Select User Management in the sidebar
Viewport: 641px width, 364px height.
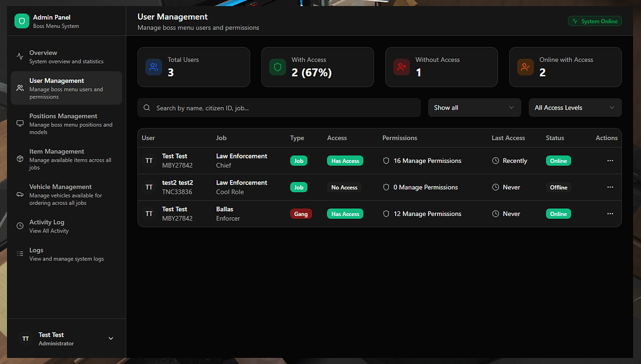[x=66, y=89]
